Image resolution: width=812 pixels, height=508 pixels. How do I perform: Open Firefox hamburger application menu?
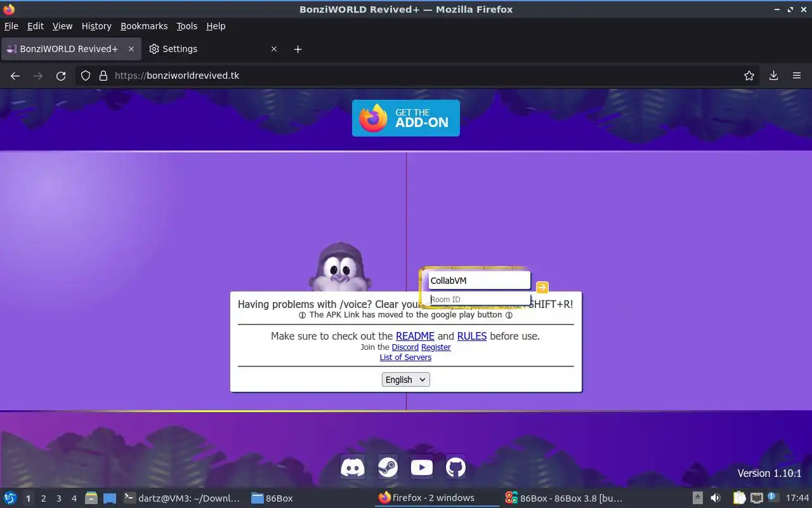[x=797, y=76]
